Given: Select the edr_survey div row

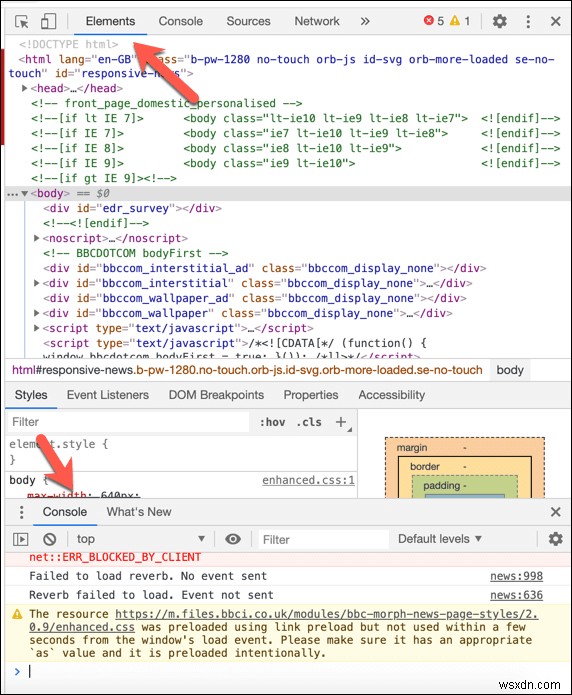Looking at the screenshot, I should [132, 208].
